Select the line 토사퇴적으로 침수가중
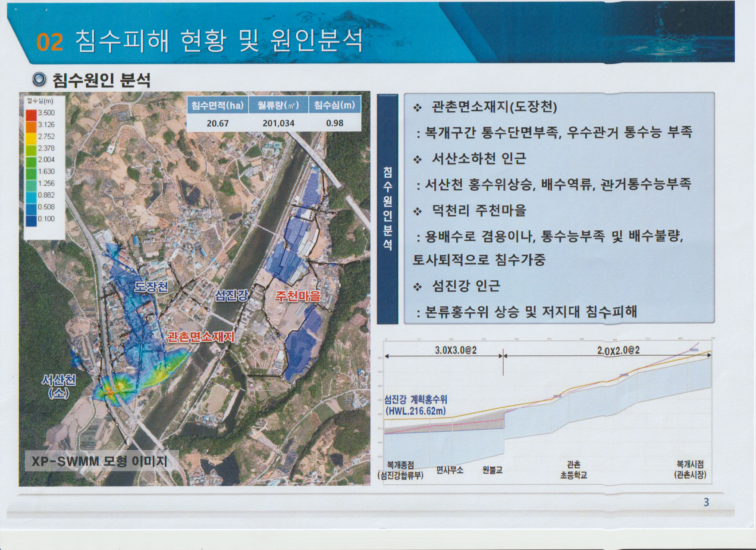The image size is (756, 550). [x=479, y=260]
